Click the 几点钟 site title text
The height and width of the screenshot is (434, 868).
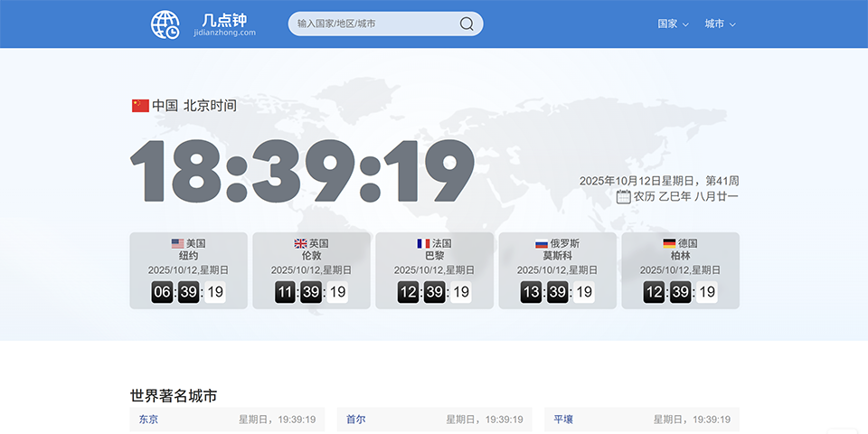(224, 19)
